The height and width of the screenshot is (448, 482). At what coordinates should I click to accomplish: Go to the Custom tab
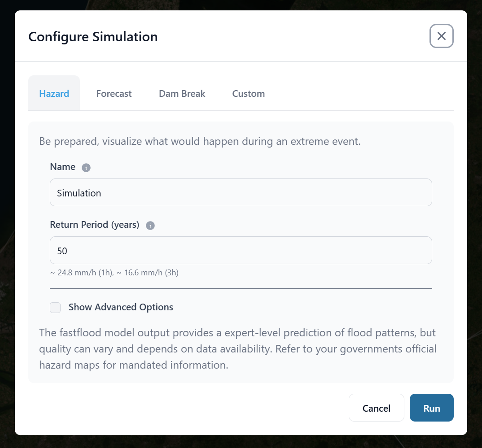248,94
